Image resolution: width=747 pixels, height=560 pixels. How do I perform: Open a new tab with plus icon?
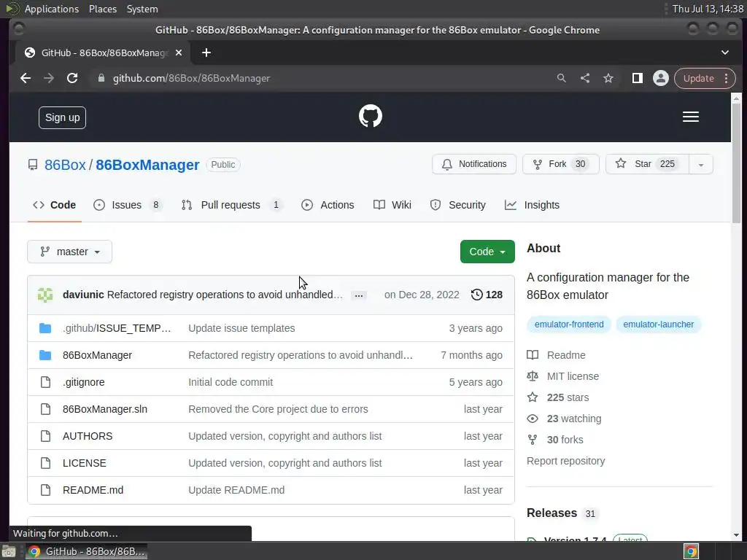click(x=206, y=52)
